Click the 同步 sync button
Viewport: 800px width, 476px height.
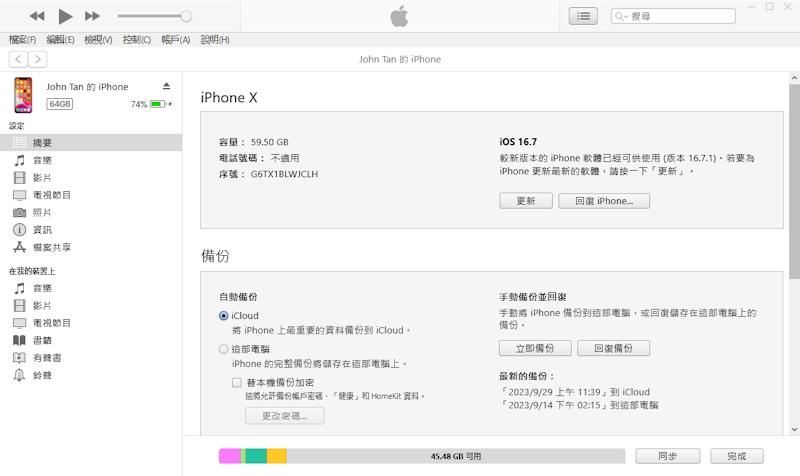click(x=667, y=456)
